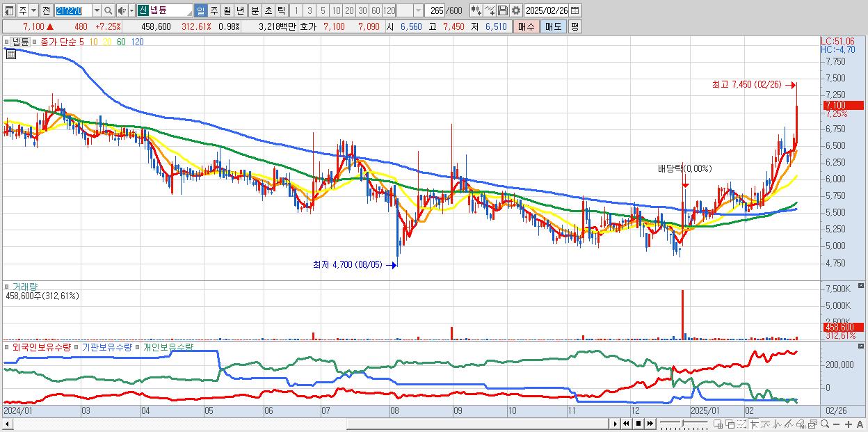The image size is (868, 432).
Task: Click the 매도 sell button
Action: 553,26
